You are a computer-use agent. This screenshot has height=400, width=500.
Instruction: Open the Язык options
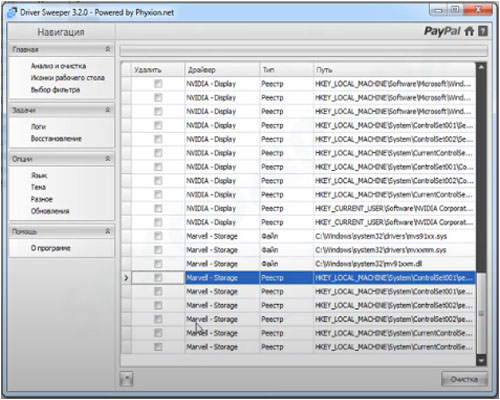(x=39, y=175)
